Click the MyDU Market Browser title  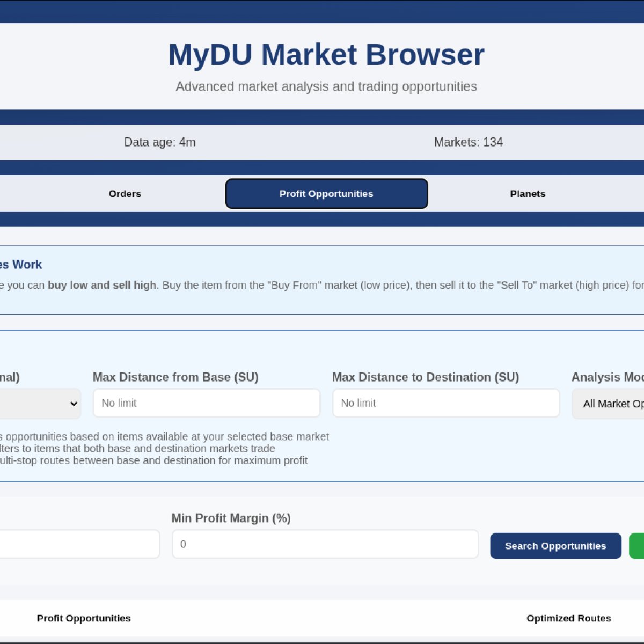(x=326, y=54)
